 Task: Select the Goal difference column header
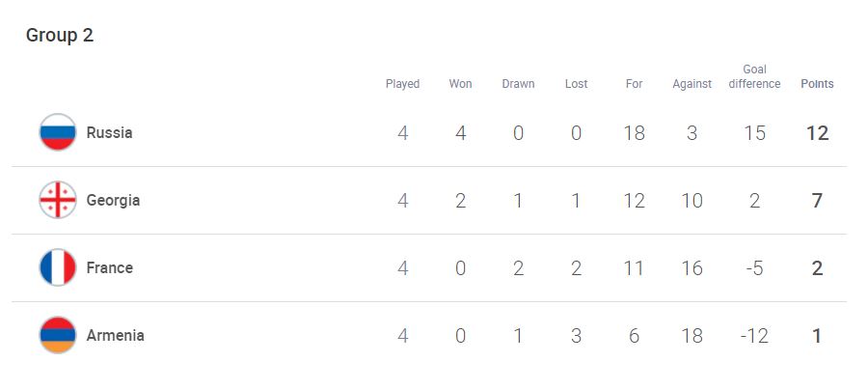pyautogui.click(x=754, y=76)
